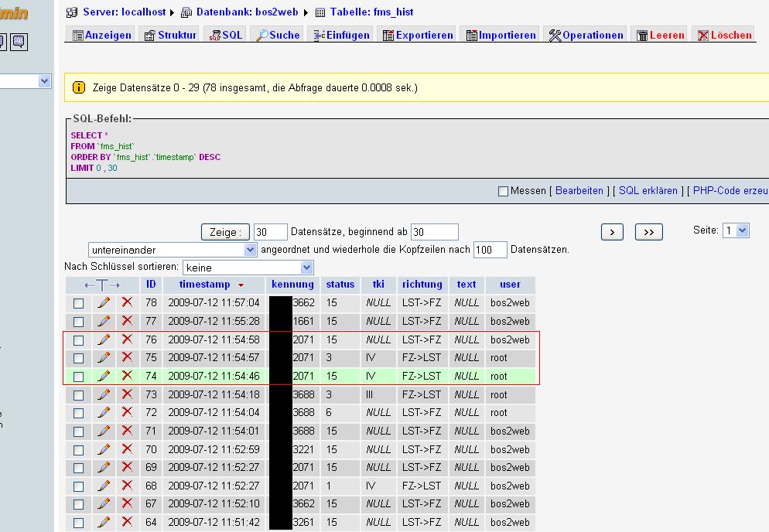Tick the checkbox for row ID 76
The width and height of the screenshot is (769, 532).
tap(78, 340)
